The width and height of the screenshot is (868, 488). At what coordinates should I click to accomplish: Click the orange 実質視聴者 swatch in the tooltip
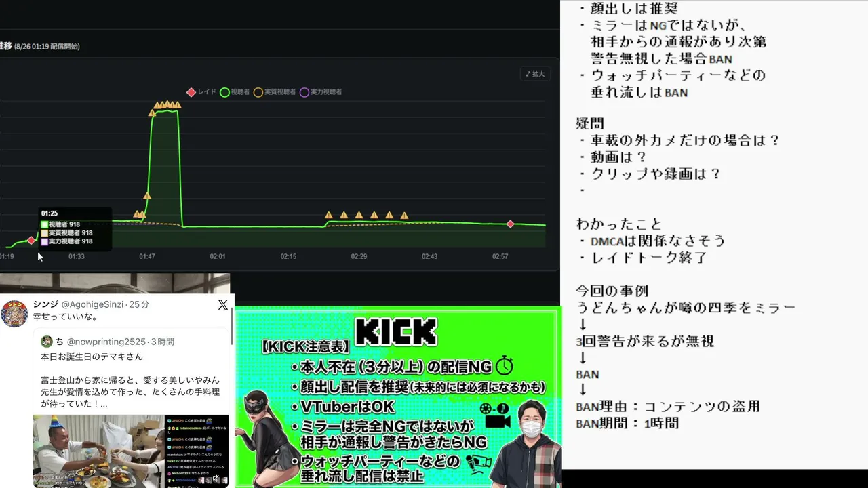coord(45,232)
